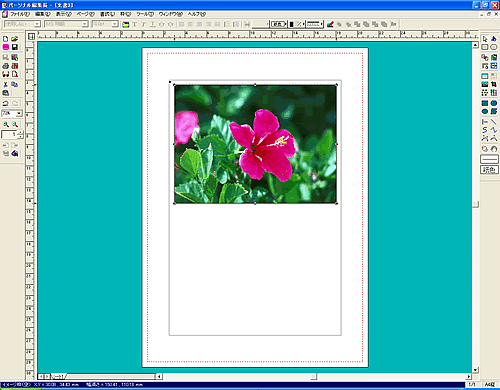
Task: Select the rectangle frame tool in right panel
Action: [x=485, y=47]
